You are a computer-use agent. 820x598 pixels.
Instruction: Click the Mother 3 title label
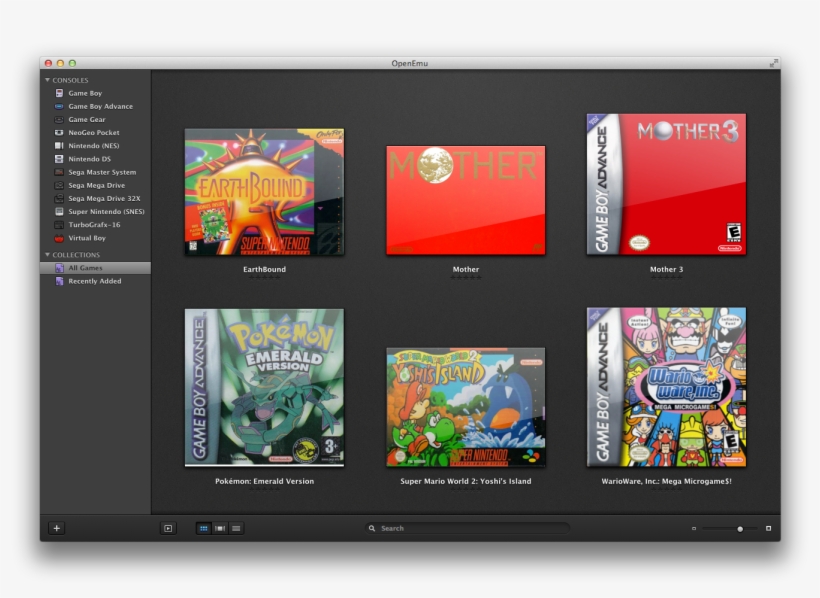666,269
